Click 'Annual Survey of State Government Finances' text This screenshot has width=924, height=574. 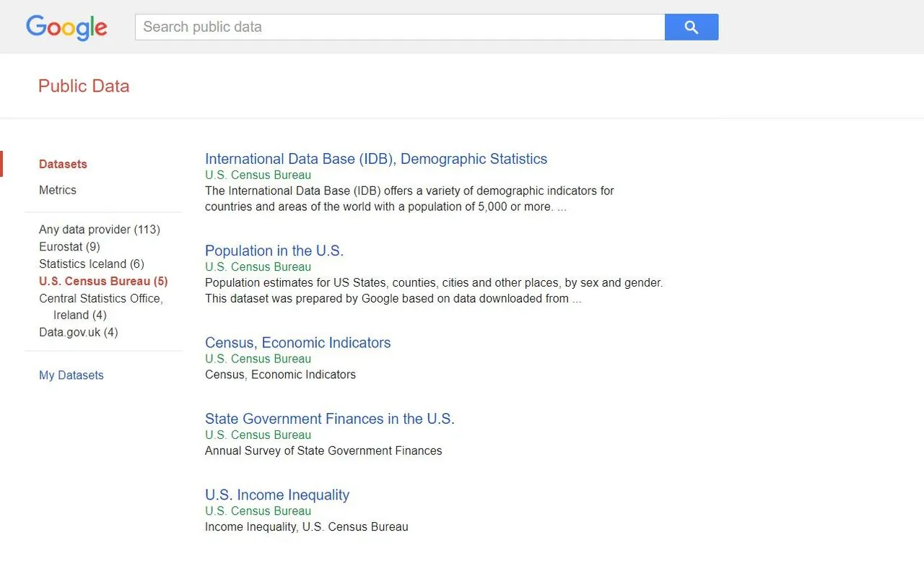323,451
